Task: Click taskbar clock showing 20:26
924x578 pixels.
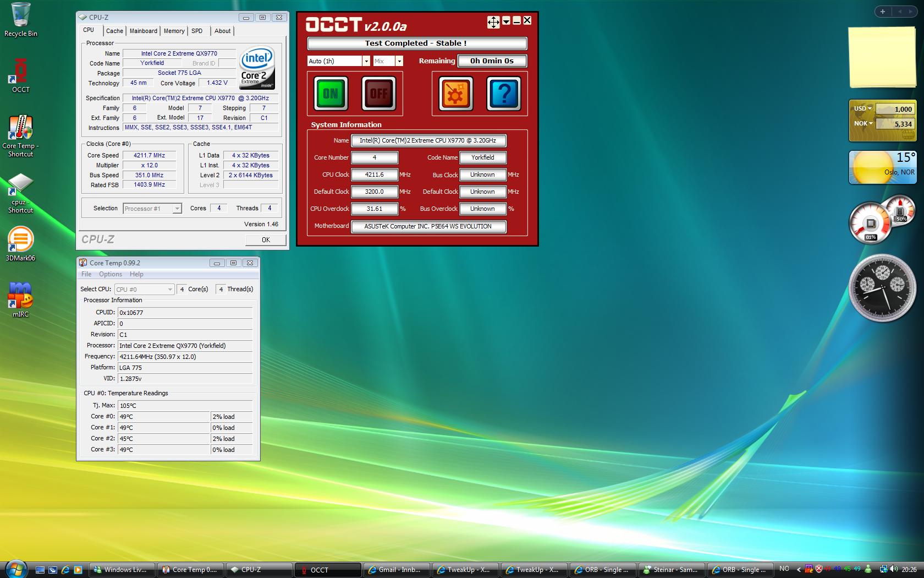Action: point(909,570)
